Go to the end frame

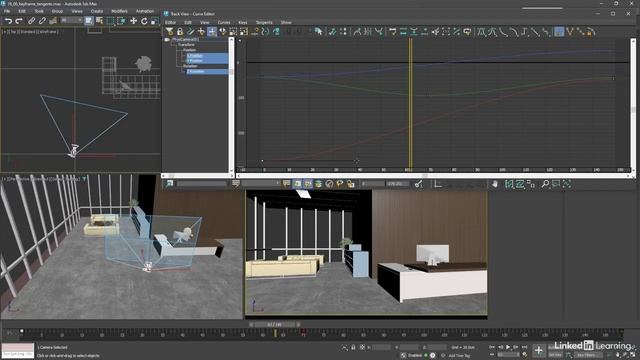(524, 347)
